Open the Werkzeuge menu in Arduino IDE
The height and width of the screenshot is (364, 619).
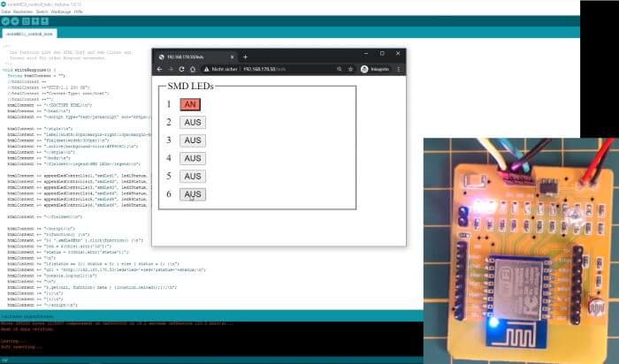[x=61, y=11]
